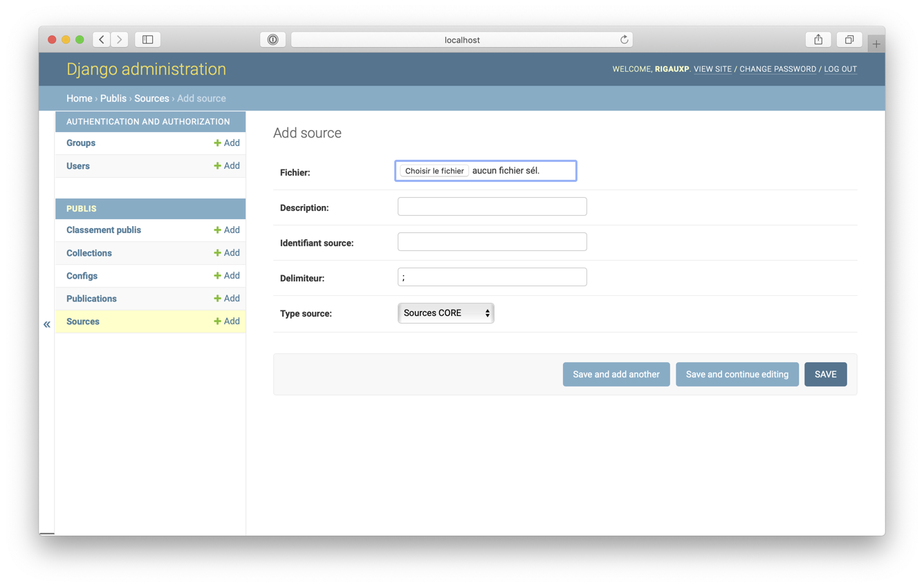Open the Publications list in the sidebar
This screenshot has height=587, width=924.
(x=91, y=299)
